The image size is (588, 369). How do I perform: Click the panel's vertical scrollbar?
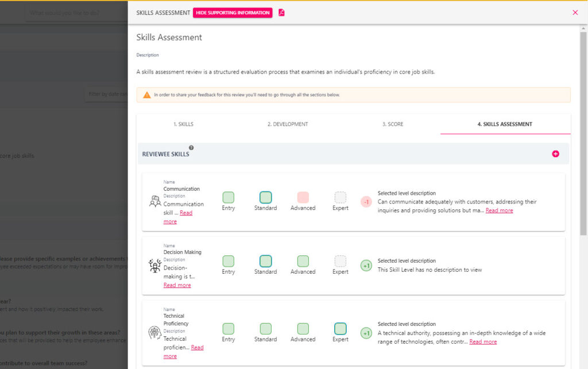tap(583, 133)
